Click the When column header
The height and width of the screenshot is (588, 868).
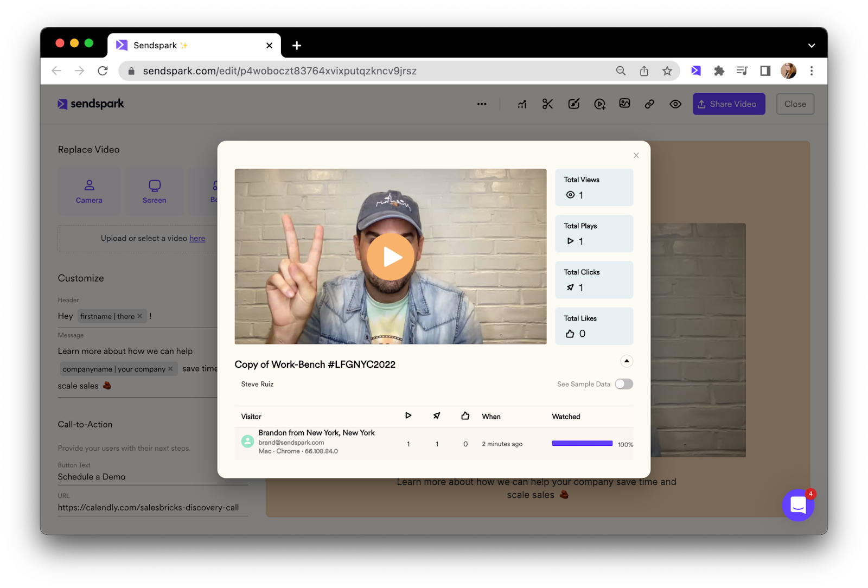491,417
